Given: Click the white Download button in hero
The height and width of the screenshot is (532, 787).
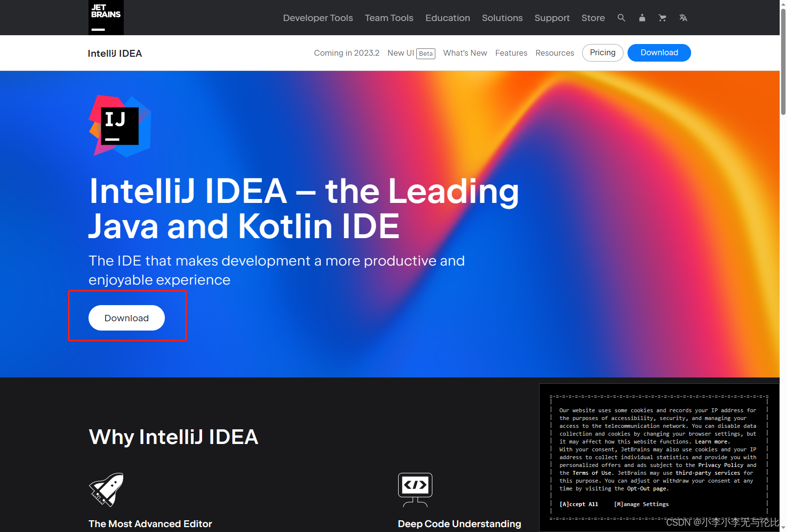Looking at the screenshot, I should tap(127, 318).
